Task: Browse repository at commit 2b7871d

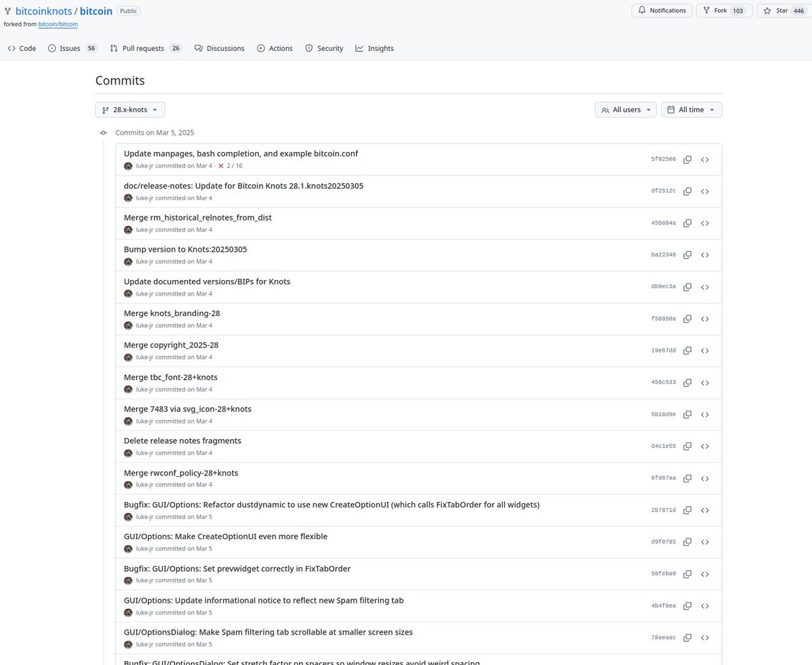Action: click(704, 510)
